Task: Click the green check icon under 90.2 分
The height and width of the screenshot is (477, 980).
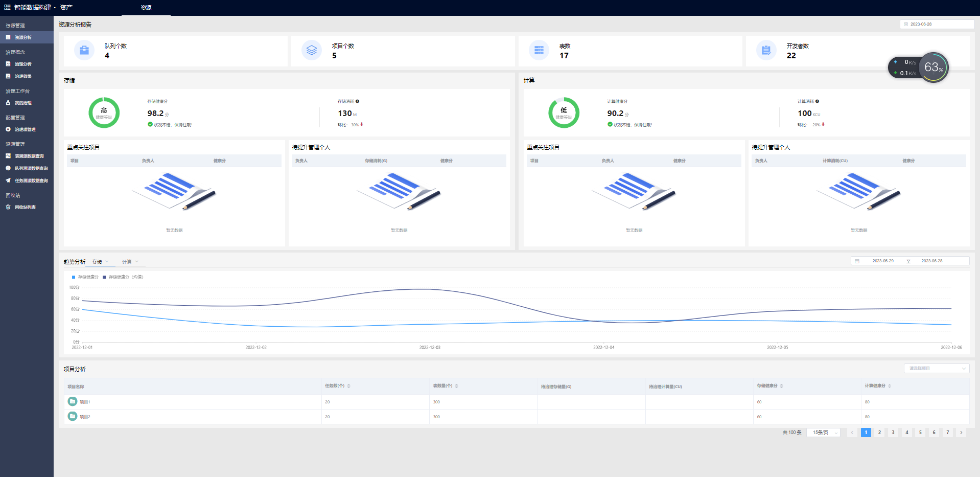Action: pos(610,124)
